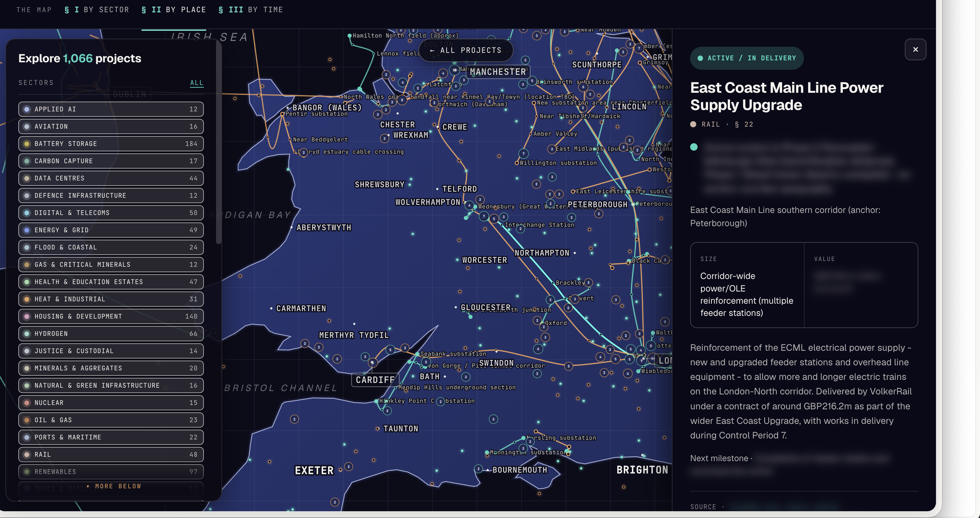Click Black Cat map marker
The width and height of the screenshot is (980, 518).
pyautogui.click(x=629, y=261)
